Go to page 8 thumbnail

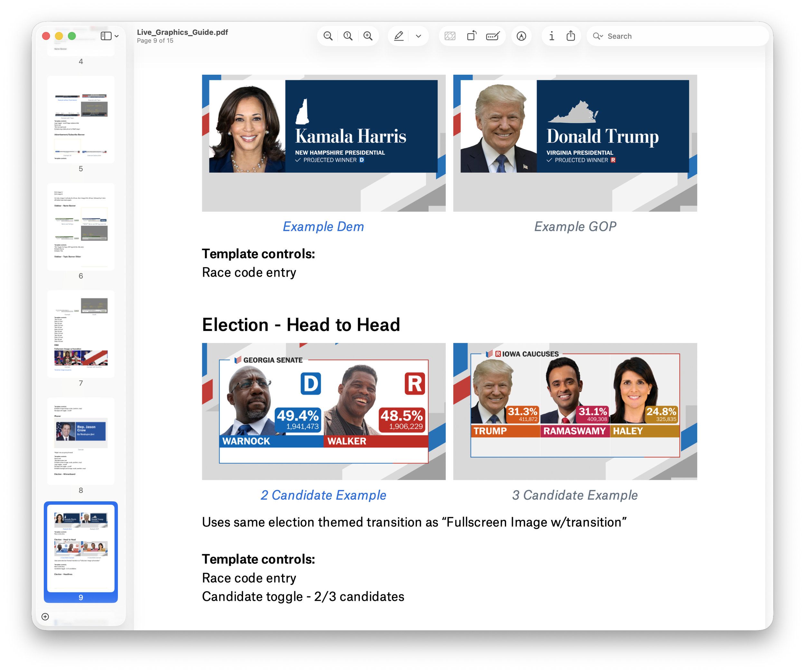(80, 441)
